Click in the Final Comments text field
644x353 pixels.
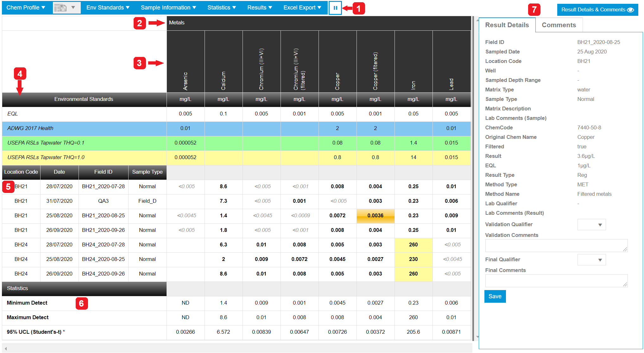point(556,281)
